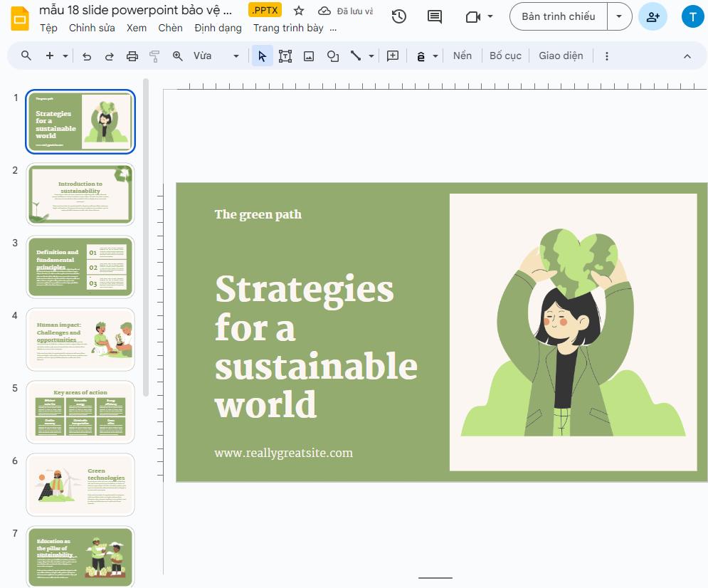Image resolution: width=708 pixels, height=588 pixels.
Task: Activate the text box insertion tool
Action: (285, 56)
